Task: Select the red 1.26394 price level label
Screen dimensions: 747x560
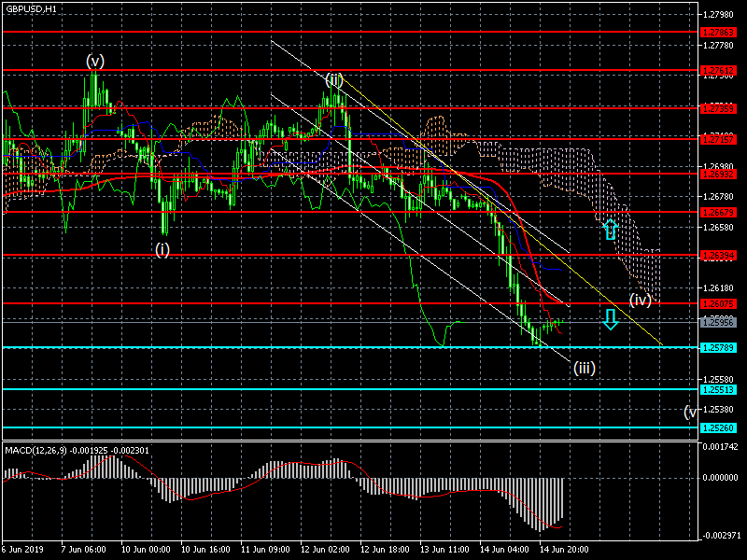Action: (x=718, y=256)
